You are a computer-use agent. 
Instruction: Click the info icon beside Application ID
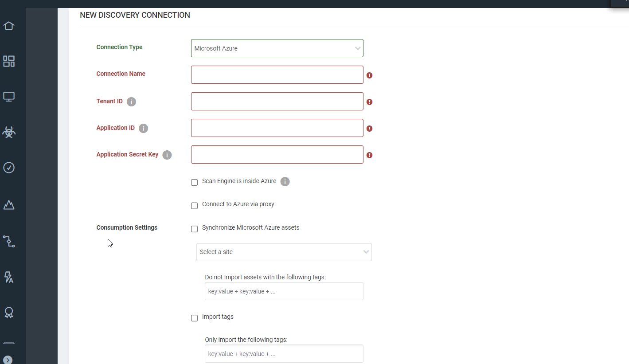point(143,128)
